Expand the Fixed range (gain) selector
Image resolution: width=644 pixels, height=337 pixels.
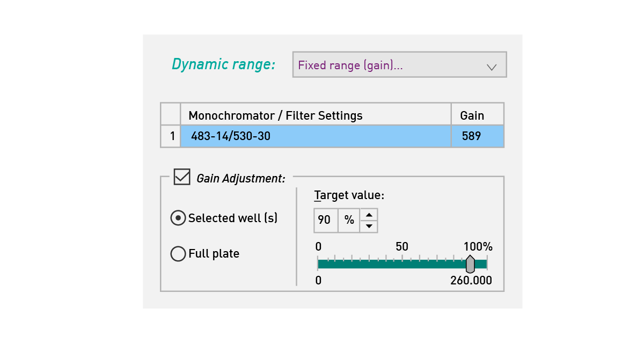[x=400, y=64]
